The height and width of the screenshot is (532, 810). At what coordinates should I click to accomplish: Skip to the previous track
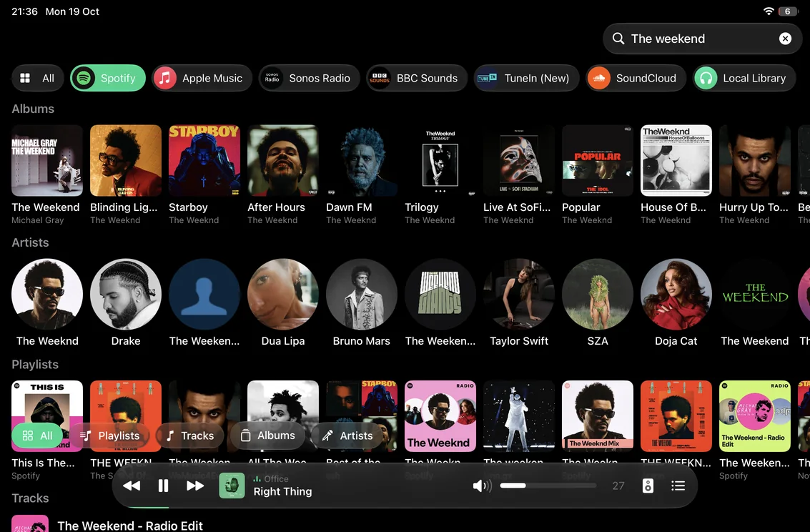pos(132,486)
